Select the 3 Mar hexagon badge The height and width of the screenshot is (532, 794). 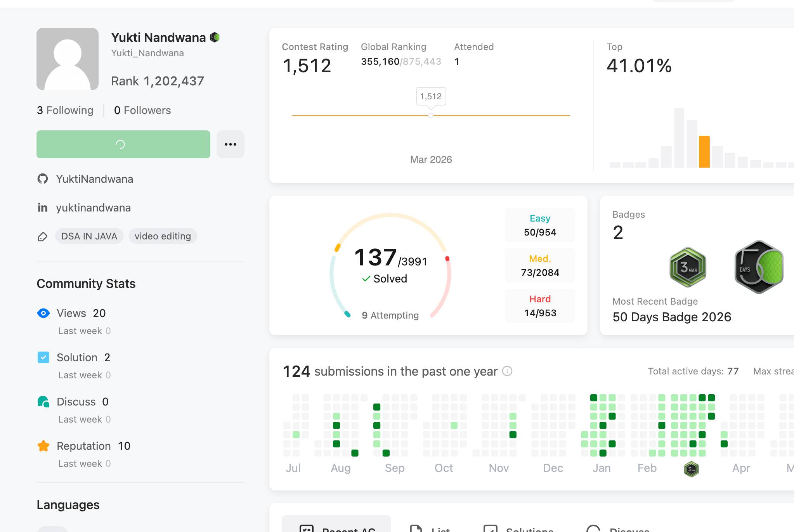(x=688, y=267)
